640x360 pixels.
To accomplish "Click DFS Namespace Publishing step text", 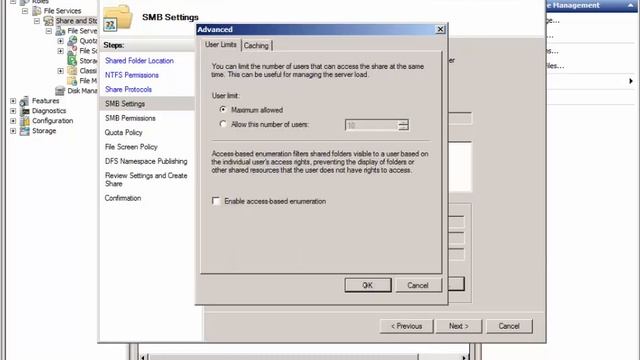I will 146,161.
